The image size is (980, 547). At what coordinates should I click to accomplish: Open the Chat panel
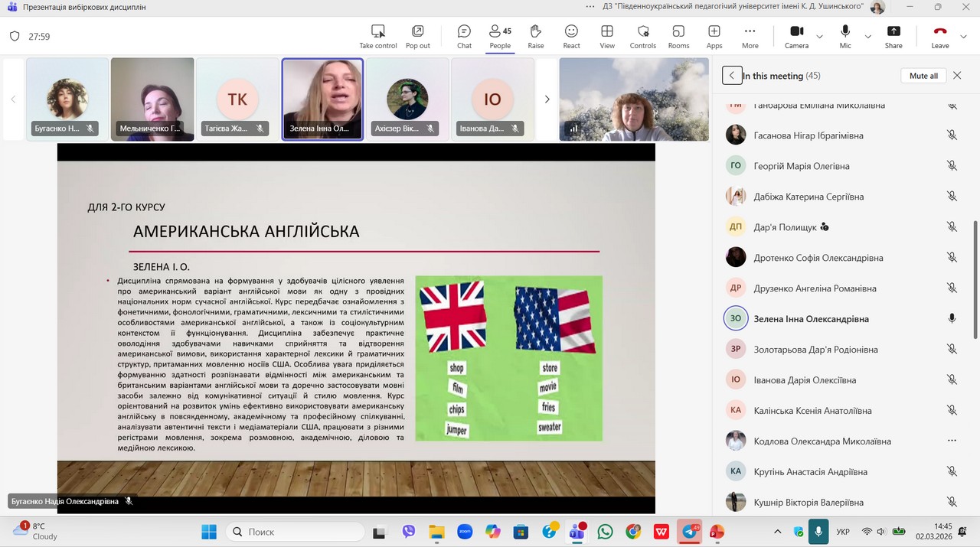point(464,36)
